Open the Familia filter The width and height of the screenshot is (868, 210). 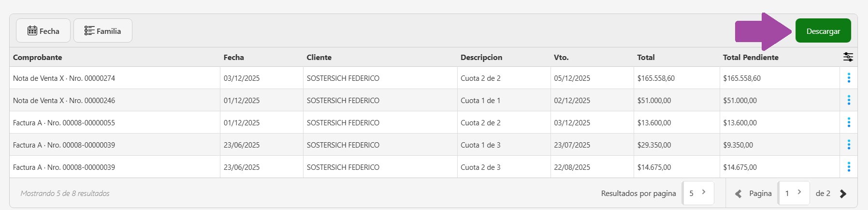[102, 31]
